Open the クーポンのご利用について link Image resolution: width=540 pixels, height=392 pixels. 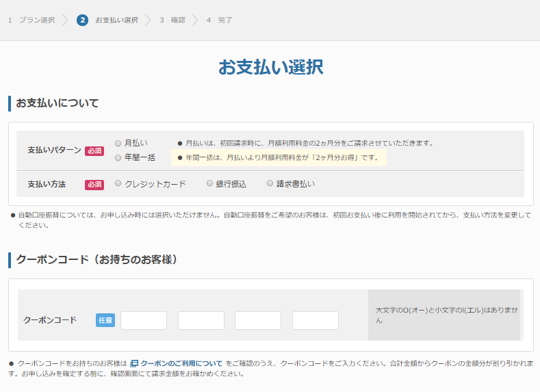pos(181,363)
